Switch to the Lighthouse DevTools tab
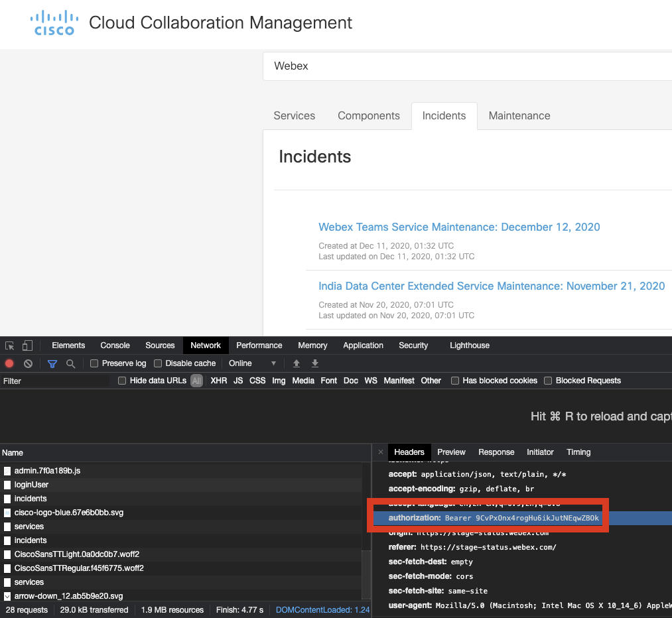Image resolution: width=672 pixels, height=618 pixels. pyautogui.click(x=469, y=345)
